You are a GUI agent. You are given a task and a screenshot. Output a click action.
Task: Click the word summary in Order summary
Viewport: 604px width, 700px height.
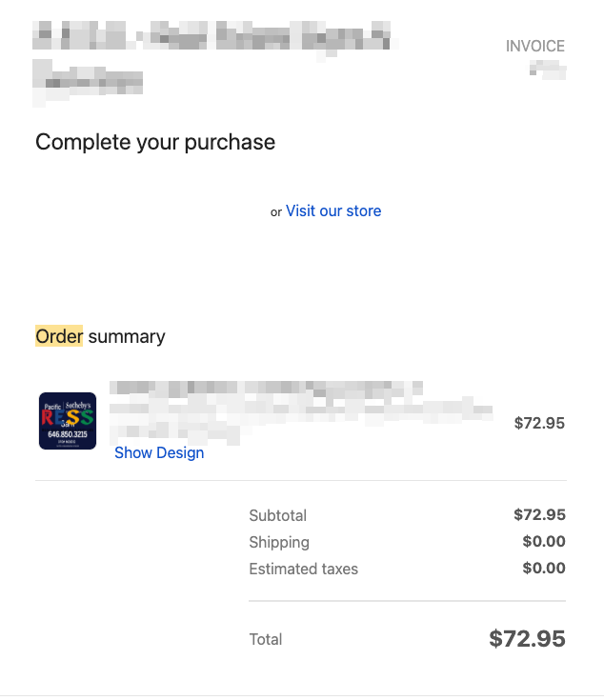[x=127, y=336]
